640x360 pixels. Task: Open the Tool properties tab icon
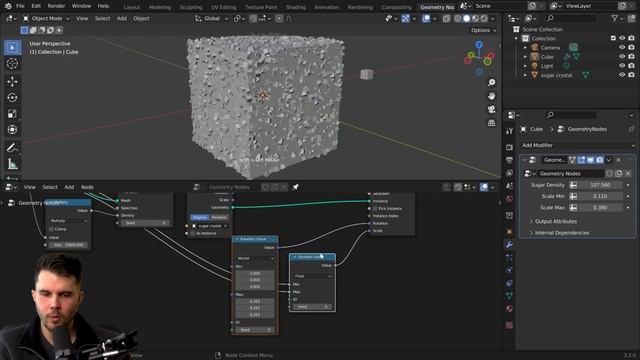click(509, 131)
